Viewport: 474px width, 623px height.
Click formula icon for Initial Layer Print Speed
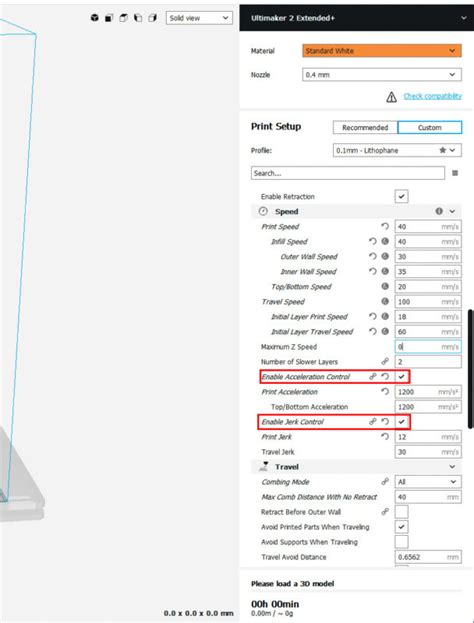pyautogui.click(x=385, y=316)
